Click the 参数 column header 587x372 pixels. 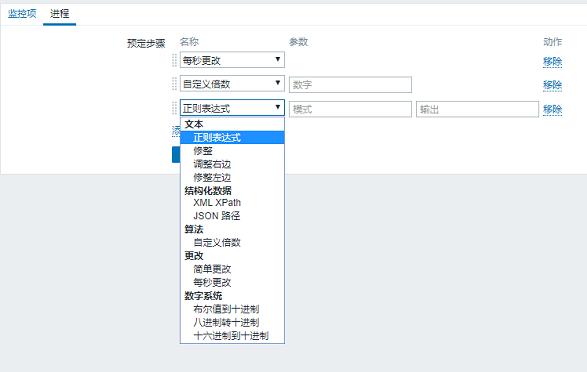point(298,42)
